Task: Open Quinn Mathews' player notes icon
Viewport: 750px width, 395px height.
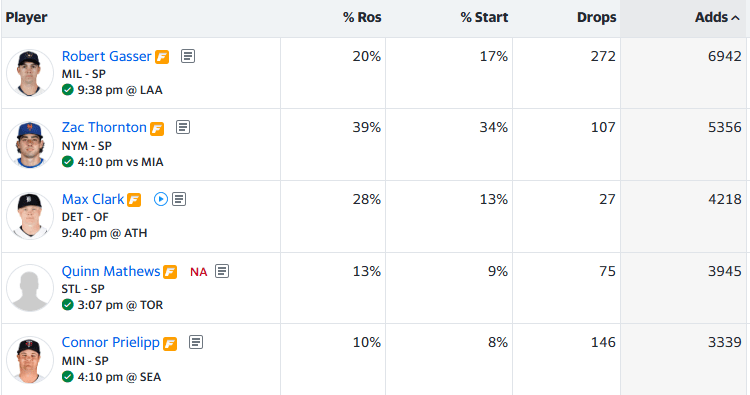Action: 221,271
